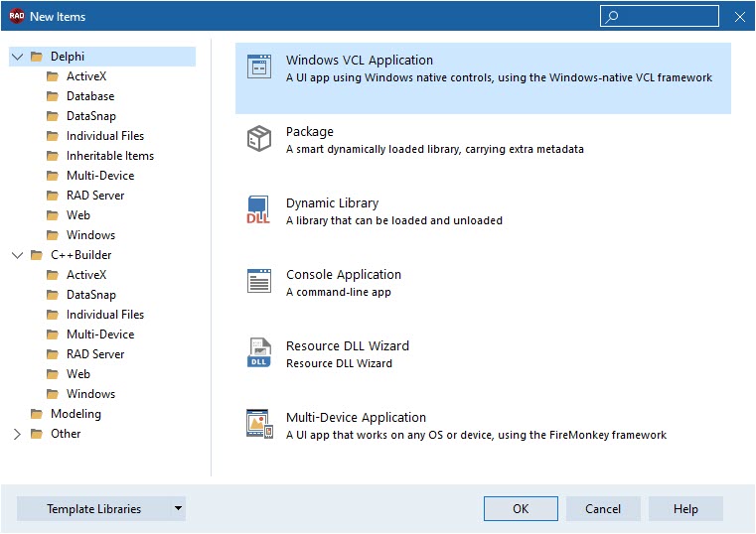Focus the search input field

[x=660, y=16]
